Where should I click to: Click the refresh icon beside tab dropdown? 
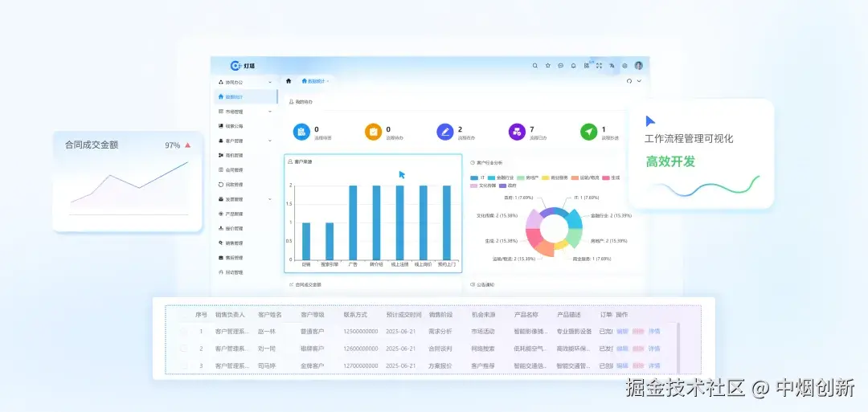(628, 81)
